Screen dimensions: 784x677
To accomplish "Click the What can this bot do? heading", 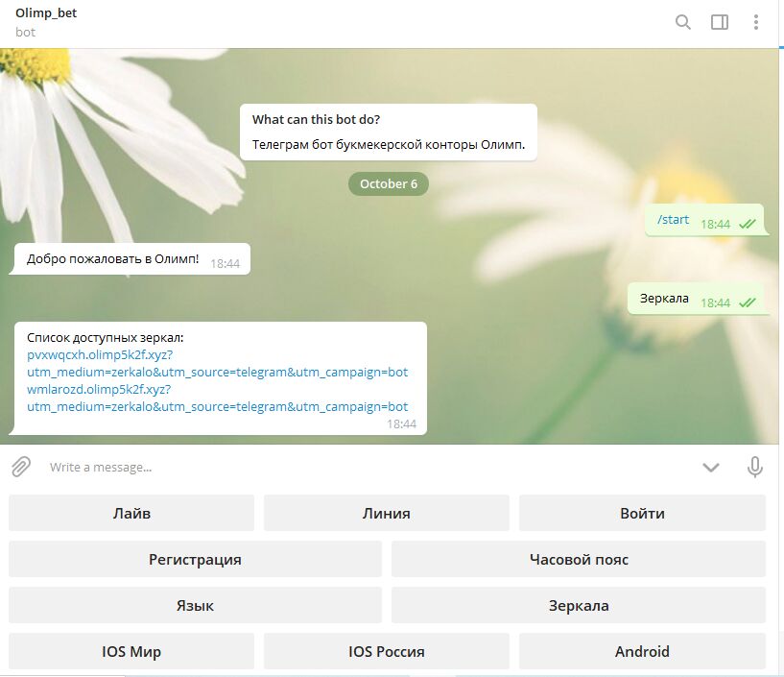I will click(x=316, y=119).
